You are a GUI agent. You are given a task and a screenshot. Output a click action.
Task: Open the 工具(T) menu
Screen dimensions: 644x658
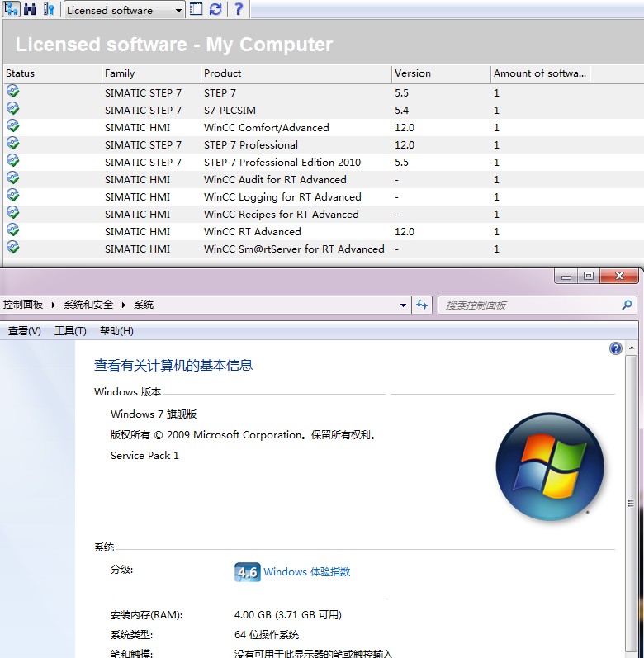point(70,331)
